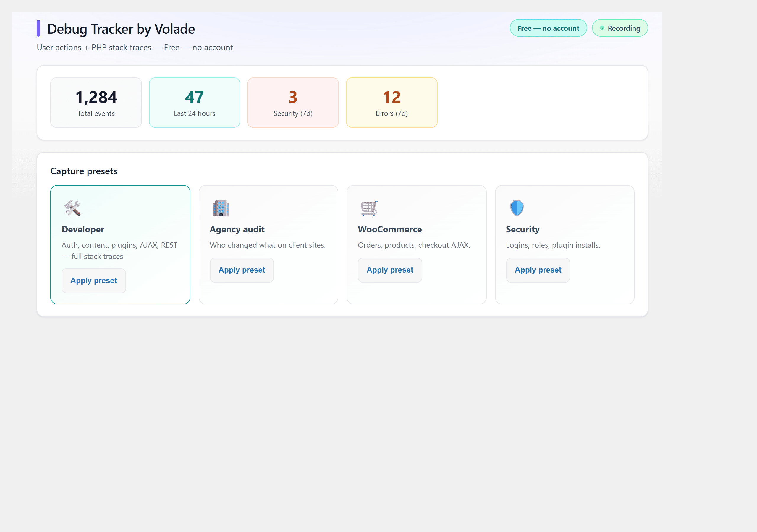Screen dimensions: 757x532
Task: Click the 'Debug Tracker by Volade' title
Action: (121, 29)
